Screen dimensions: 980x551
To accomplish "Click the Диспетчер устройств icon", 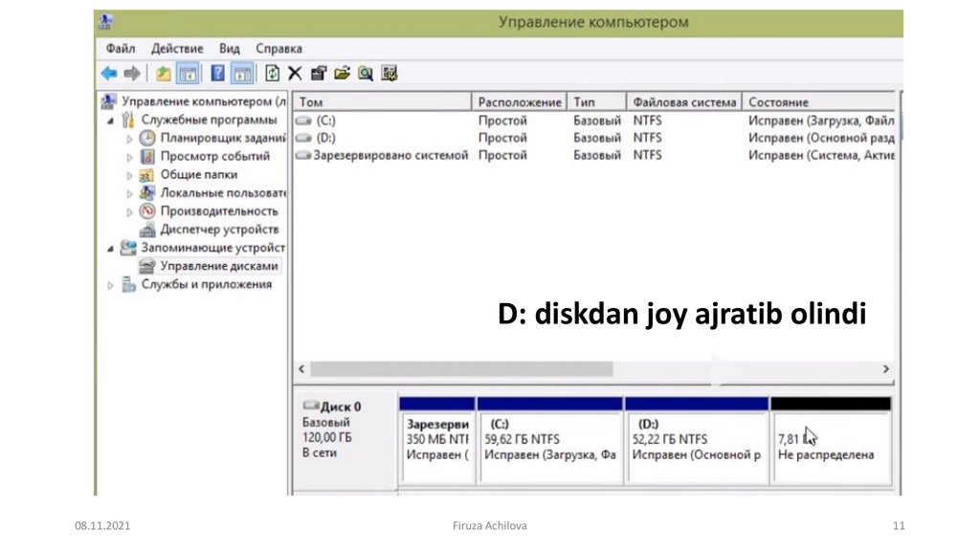I will pos(147,230).
